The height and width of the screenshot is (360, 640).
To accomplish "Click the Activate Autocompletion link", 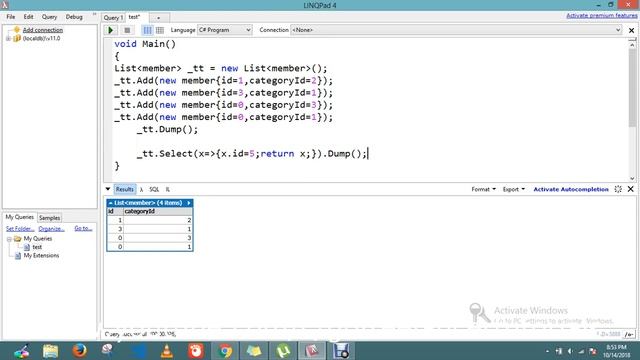I will click(x=571, y=189).
